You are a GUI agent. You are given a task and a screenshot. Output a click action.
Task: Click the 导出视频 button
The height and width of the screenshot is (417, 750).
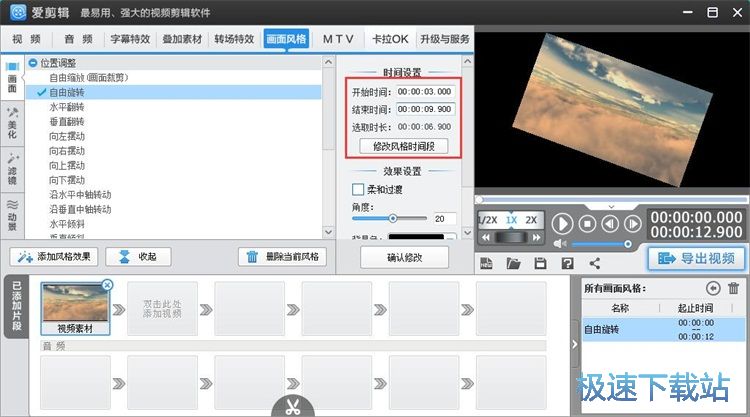[696, 259]
